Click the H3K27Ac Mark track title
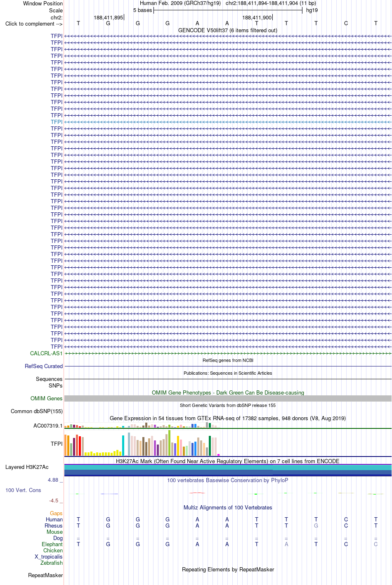 click(228, 461)
